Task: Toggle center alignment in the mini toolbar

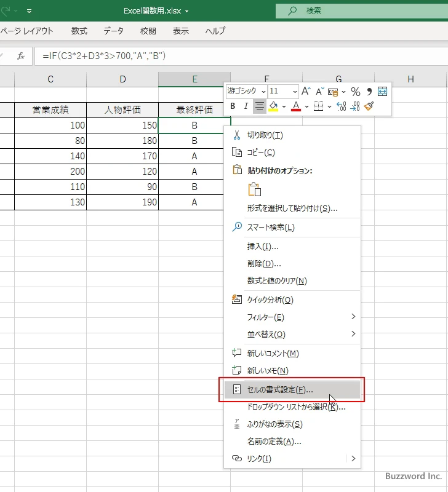Action: [259, 106]
